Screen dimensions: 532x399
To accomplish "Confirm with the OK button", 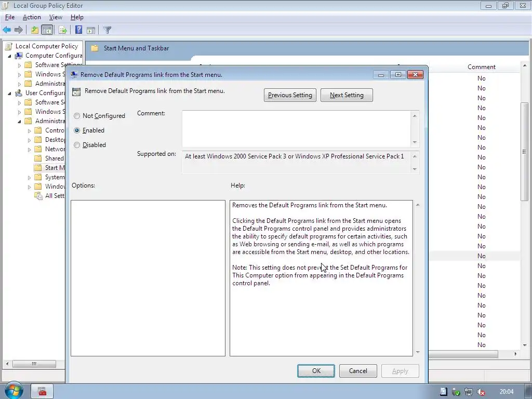I will [316, 371].
